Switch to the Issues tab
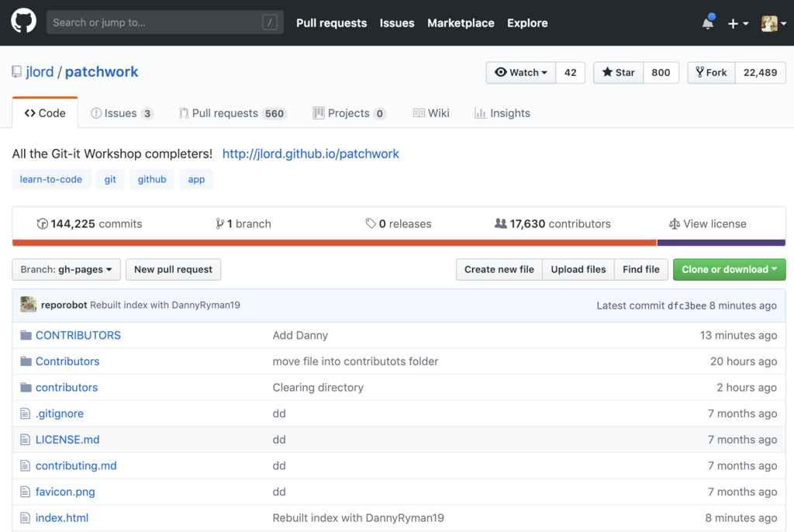 pyautogui.click(x=122, y=113)
